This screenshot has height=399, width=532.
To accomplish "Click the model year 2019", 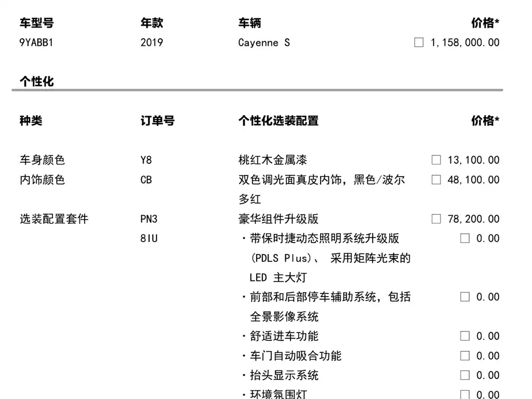I will [152, 43].
